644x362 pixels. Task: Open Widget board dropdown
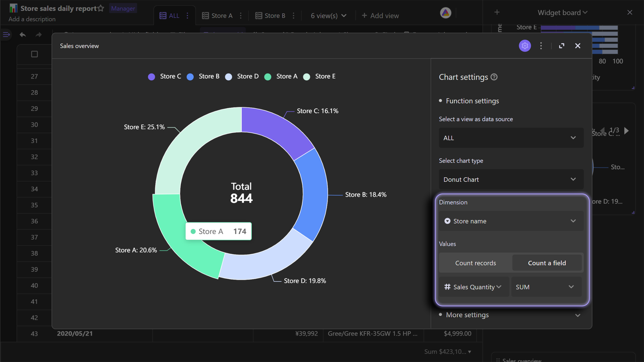point(562,12)
